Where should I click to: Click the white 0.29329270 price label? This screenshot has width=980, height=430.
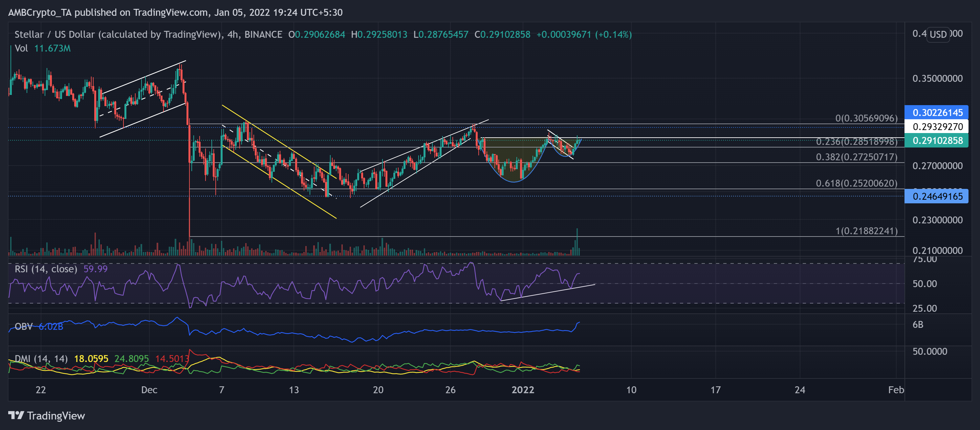click(937, 127)
